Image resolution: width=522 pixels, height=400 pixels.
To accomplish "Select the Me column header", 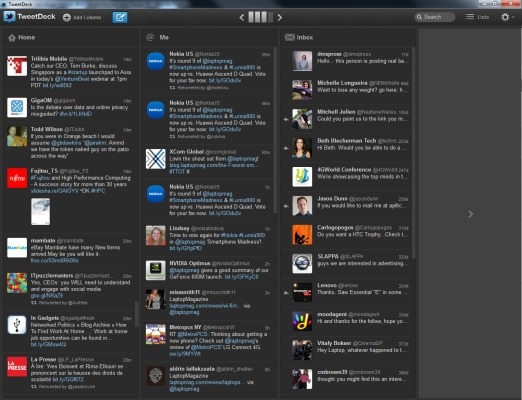I will coord(209,37).
